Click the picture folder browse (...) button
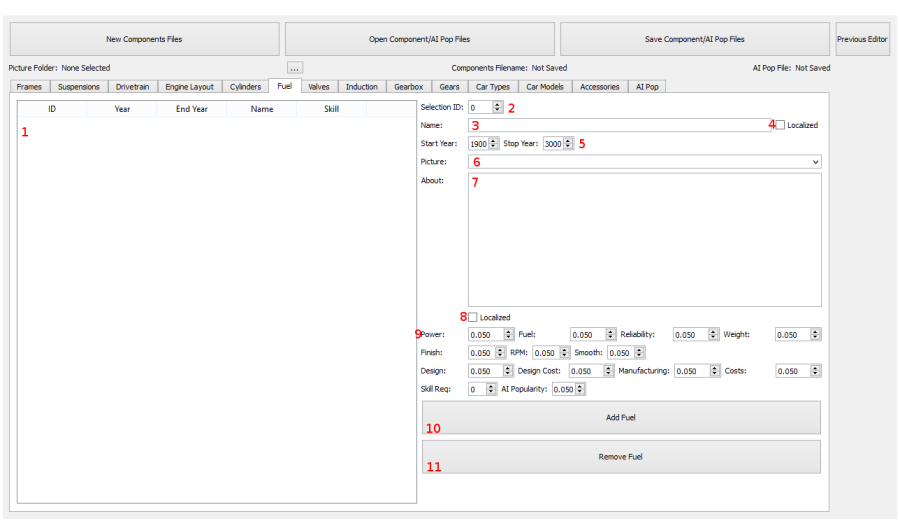Screen dimensions: 900x521 [294, 68]
